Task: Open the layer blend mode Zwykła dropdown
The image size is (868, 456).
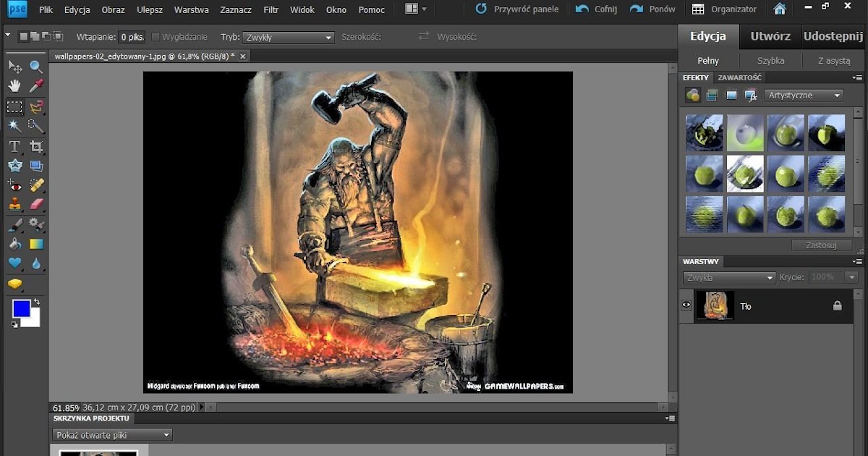Action: coord(729,277)
